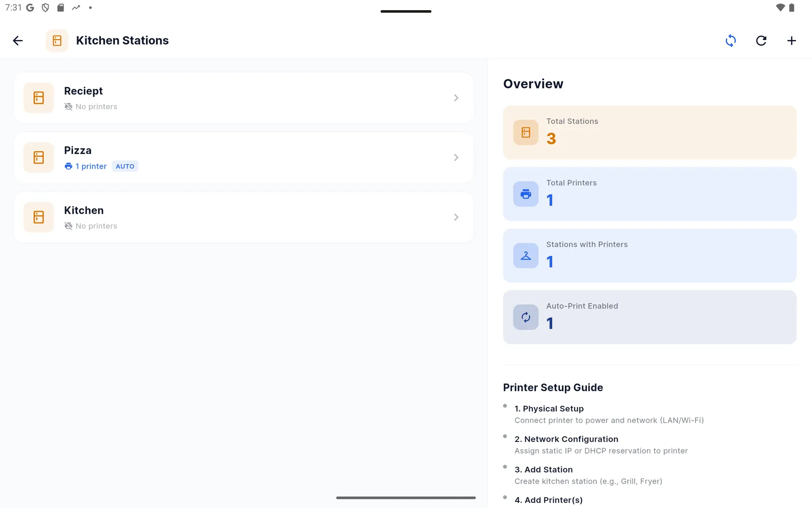Click the Google G status bar icon
Screen dimensions: 812x508
[30, 8]
